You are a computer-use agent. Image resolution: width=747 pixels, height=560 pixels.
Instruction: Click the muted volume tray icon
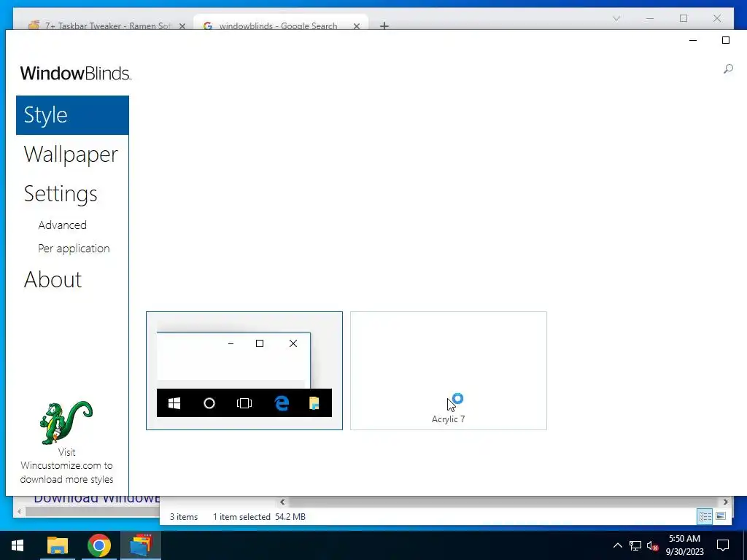[653, 545]
